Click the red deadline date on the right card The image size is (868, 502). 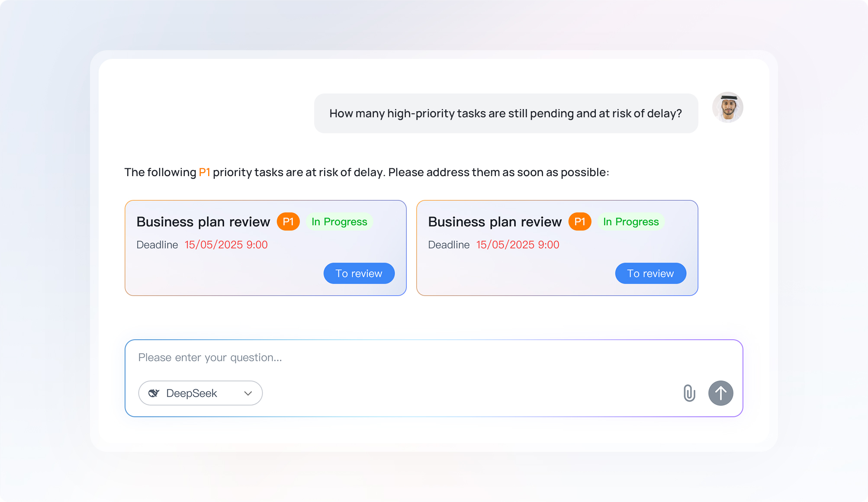518,245
